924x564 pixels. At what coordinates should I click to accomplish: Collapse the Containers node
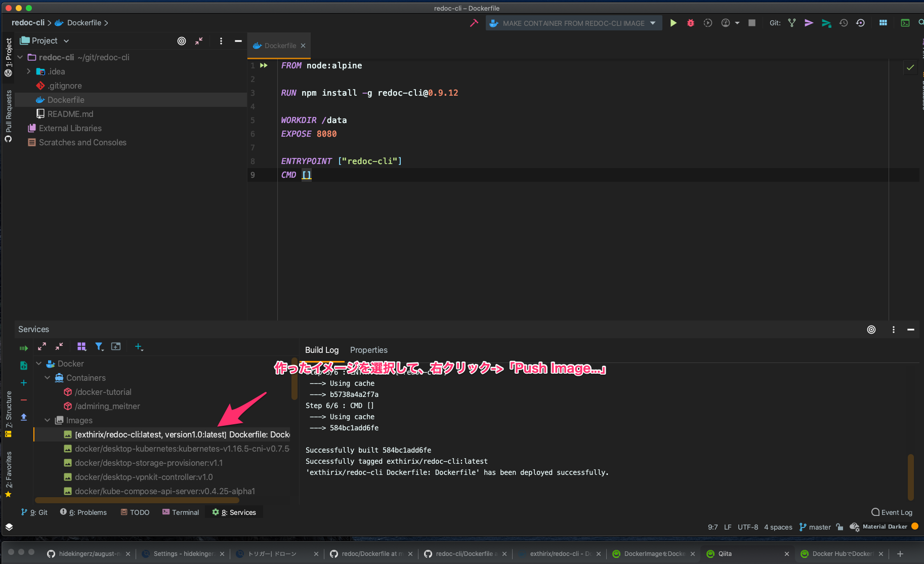coord(47,378)
